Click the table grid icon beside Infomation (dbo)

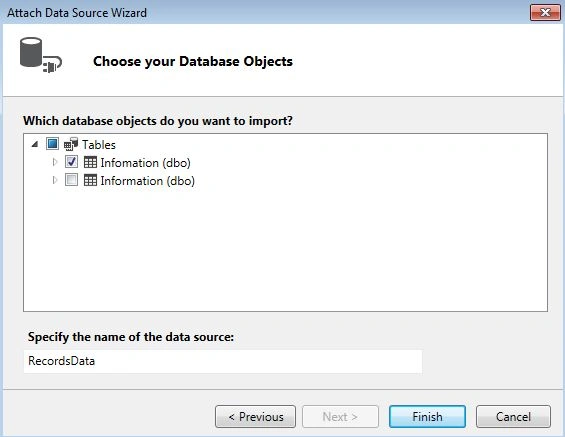click(x=90, y=162)
